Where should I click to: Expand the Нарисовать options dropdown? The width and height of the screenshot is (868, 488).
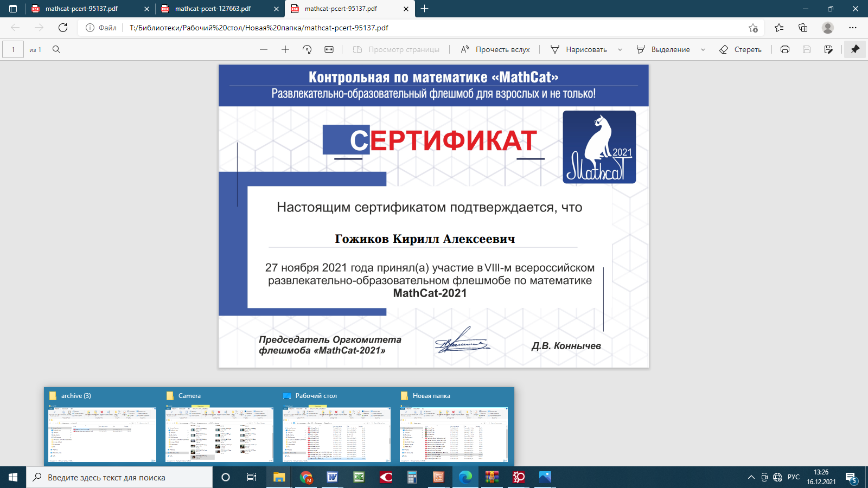click(x=620, y=49)
